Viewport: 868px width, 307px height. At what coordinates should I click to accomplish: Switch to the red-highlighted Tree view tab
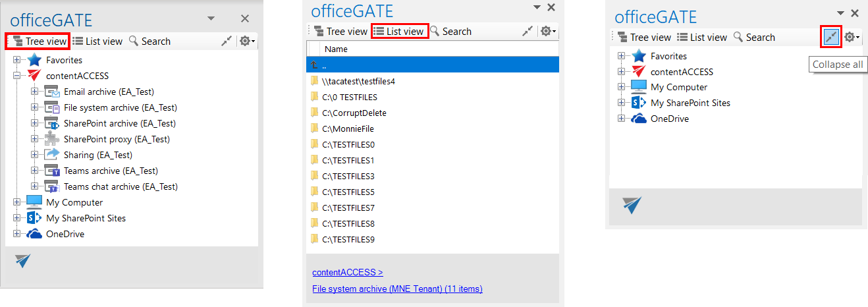tap(39, 41)
